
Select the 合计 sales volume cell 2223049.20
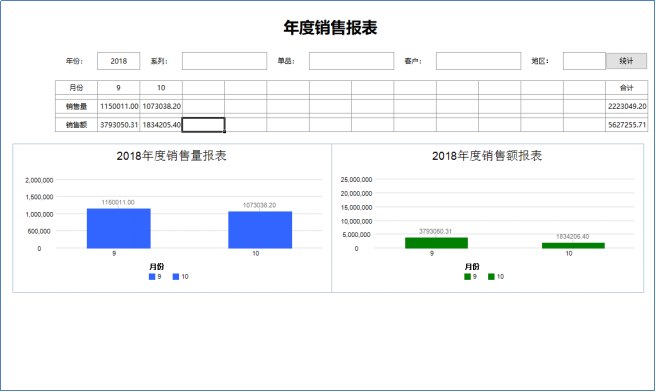pos(627,106)
